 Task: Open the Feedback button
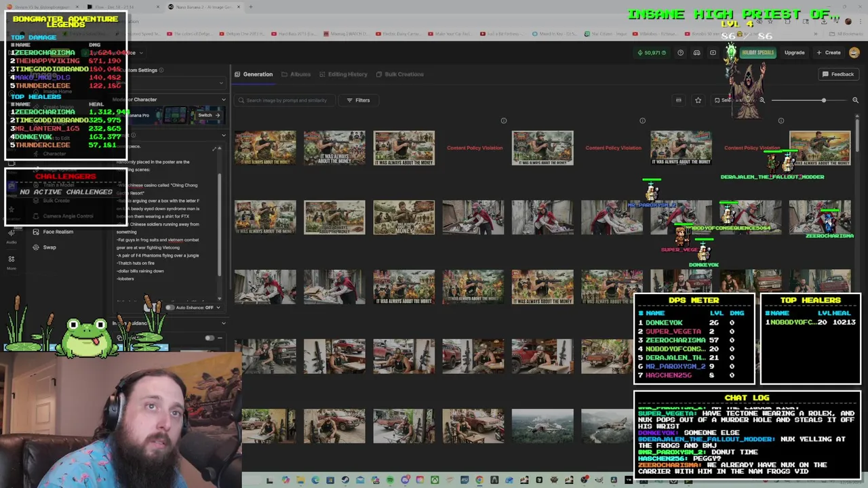tap(838, 74)
